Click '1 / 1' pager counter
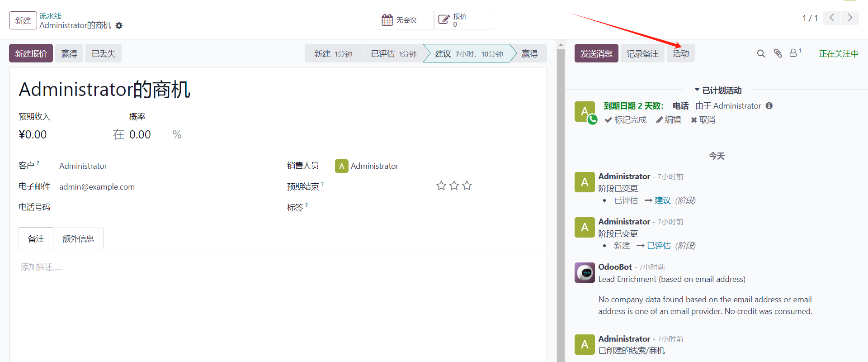Viewport: 868px width, 362px height. pyautogui.click(x=810, y=18)
